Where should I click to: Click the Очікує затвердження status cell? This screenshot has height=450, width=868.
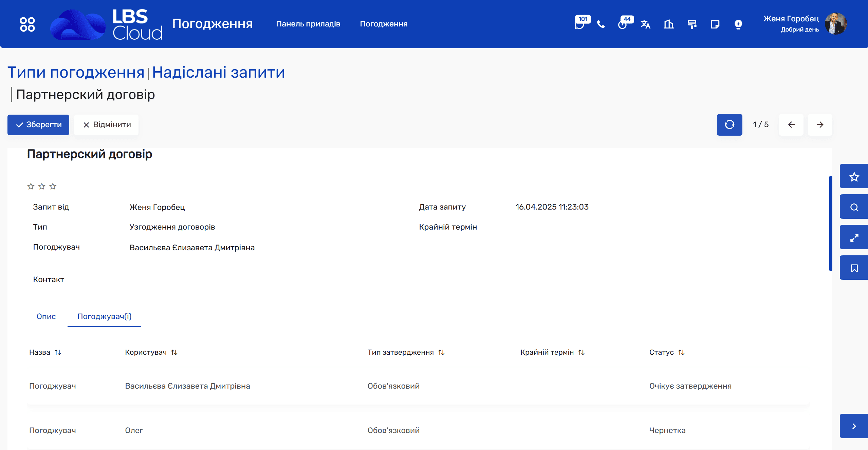690,386
